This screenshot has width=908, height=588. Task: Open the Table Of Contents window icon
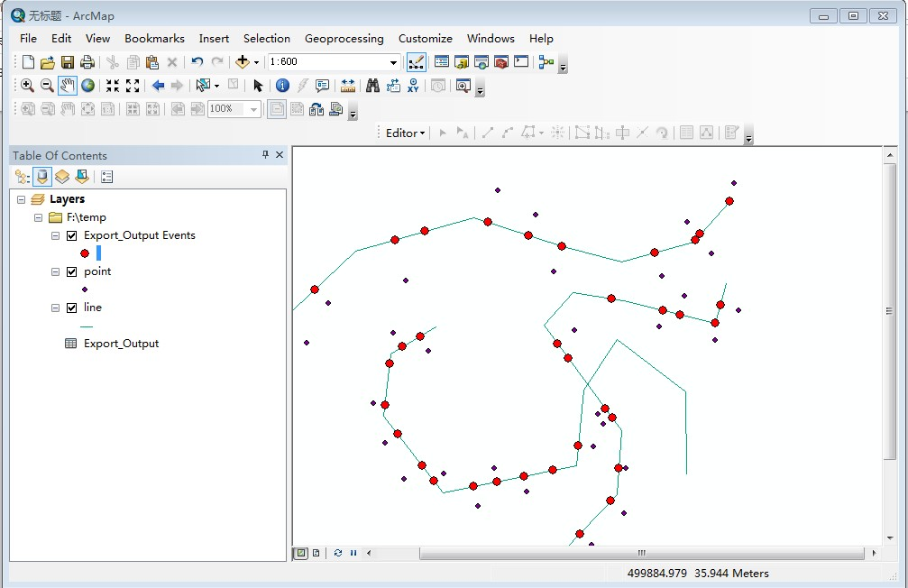pyautogui.click(x=441, y=62)
